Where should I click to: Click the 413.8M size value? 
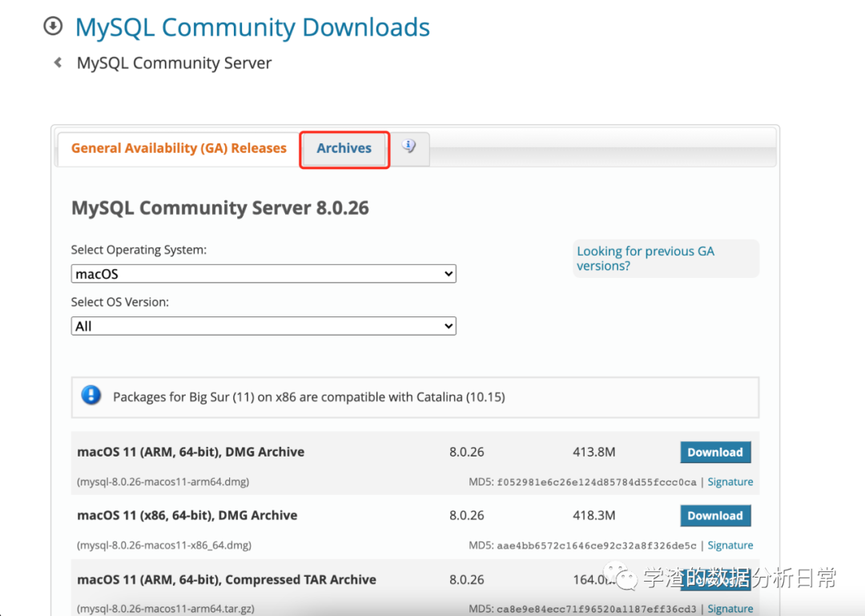pos(594,452)
